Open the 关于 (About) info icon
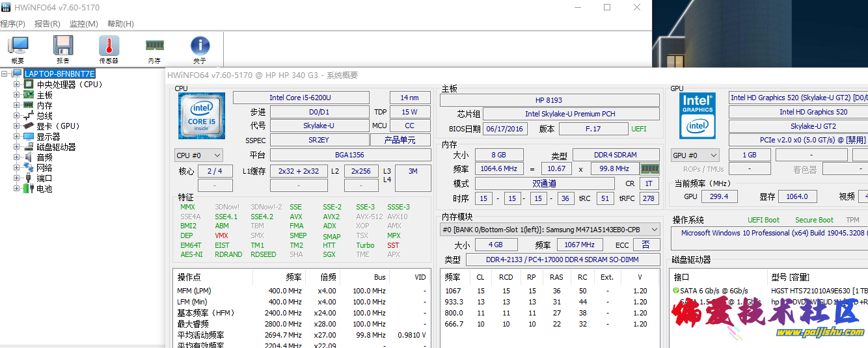 200,49
